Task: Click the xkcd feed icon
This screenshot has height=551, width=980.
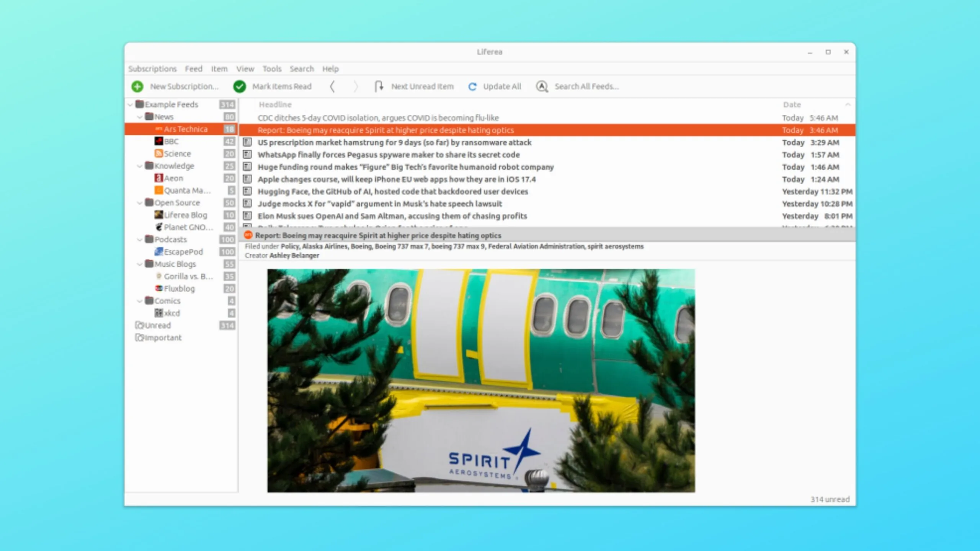Action: point(159,313)
